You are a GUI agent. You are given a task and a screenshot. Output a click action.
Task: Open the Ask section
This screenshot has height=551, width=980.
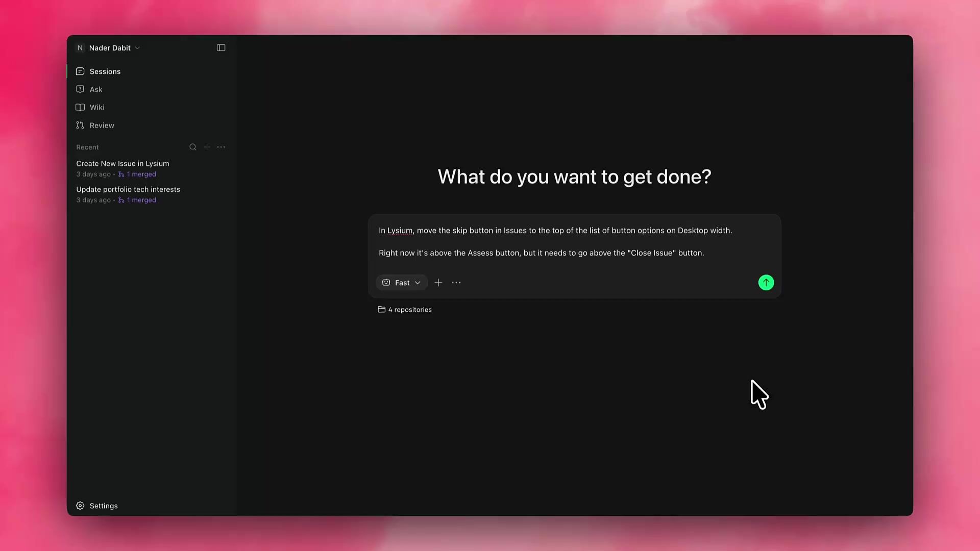pyautogui.click(x=96, y=89)
